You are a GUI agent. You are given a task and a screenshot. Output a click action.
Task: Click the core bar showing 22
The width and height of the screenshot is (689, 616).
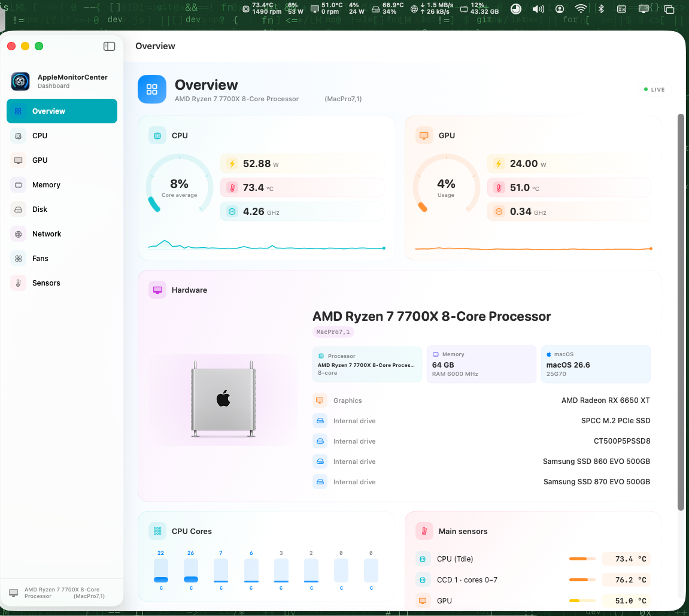[x=161, y=571]
